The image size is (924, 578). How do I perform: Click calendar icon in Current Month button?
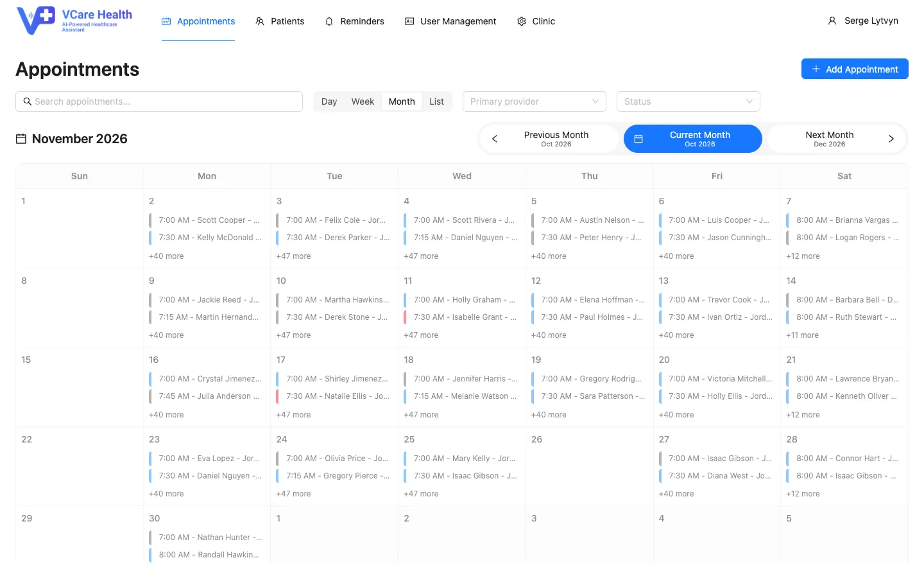tap(638, 139)
